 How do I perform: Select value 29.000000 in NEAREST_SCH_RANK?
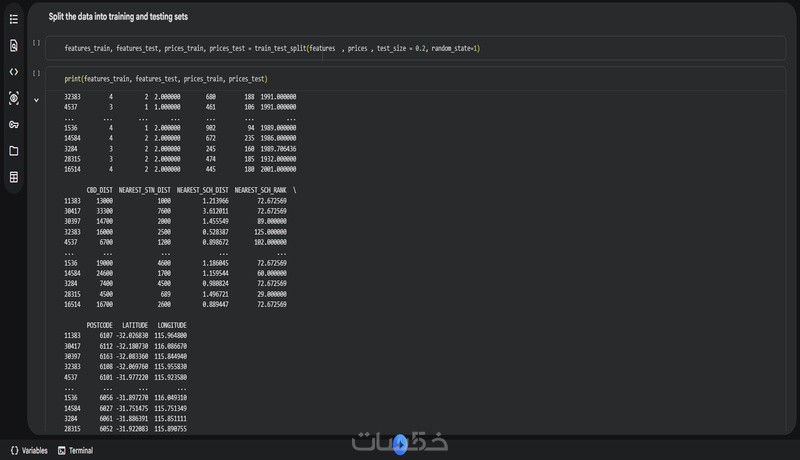tap(272, 294)
